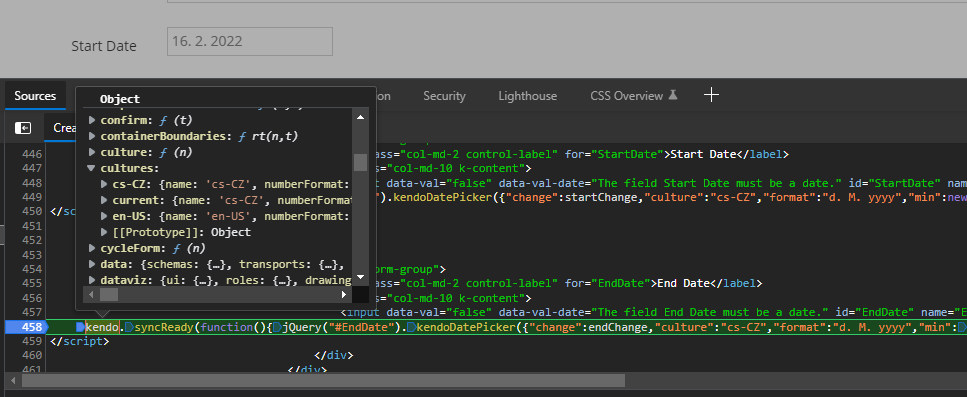Expand the [[Prototype]] Object entry
The width and height of the screenshot is (967, 397).
pyautogui.click(x=104, y=232)
